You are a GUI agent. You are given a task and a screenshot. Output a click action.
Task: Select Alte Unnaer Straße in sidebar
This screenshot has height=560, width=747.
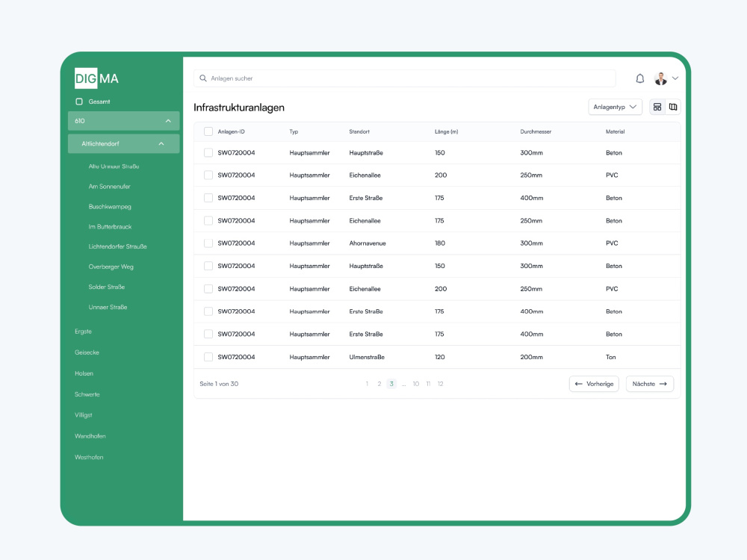click(x=114, y=167)
